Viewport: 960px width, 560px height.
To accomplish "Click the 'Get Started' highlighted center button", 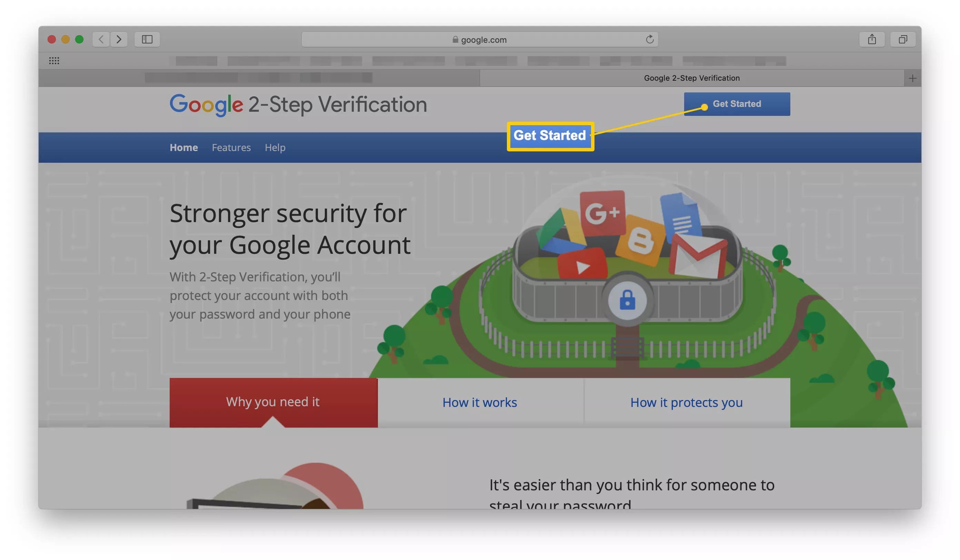I will click(x=550, y=137).
